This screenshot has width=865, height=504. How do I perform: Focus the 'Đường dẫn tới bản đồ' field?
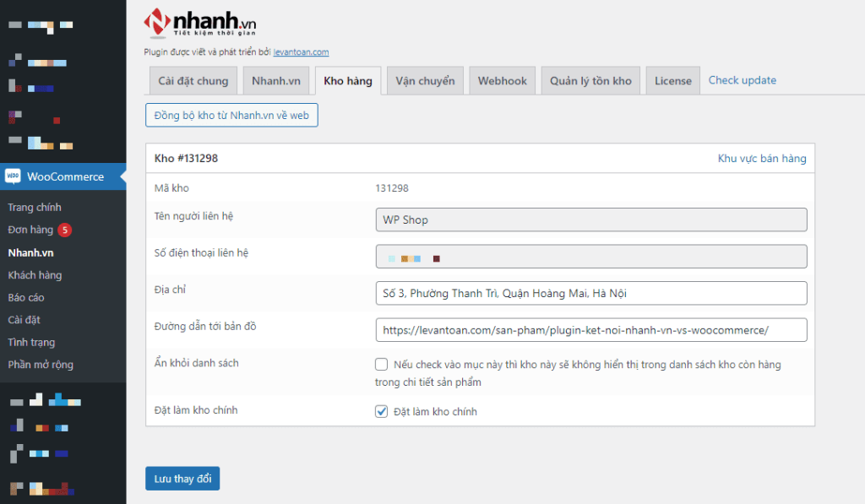(590, 330)
